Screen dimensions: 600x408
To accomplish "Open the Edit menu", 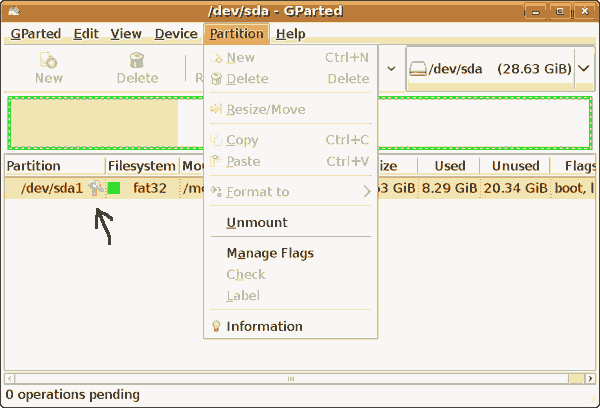I will click(86, 34).
